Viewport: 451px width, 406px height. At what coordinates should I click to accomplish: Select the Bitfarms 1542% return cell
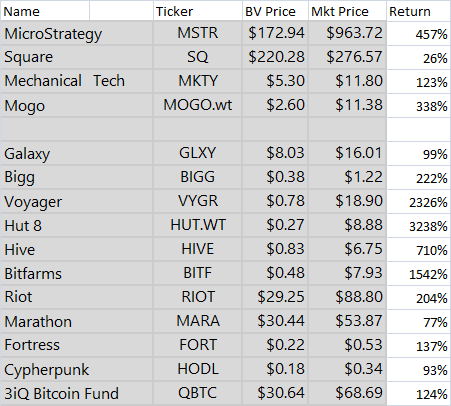pos(419,273)
